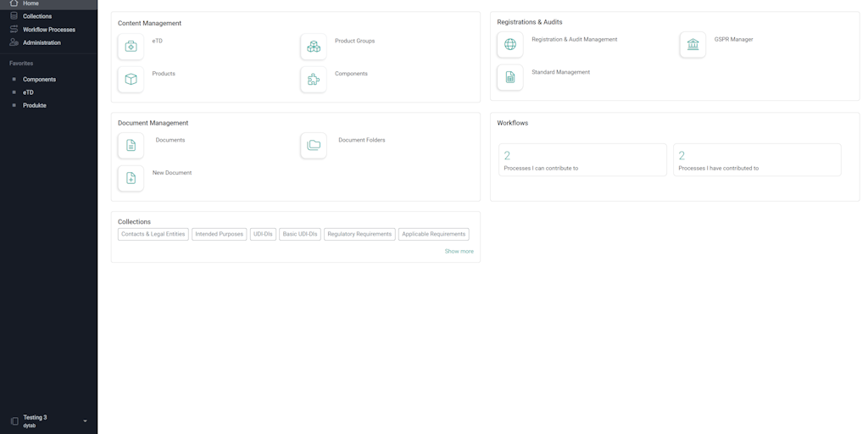Select the Produkte favorite

click(35, 106)
